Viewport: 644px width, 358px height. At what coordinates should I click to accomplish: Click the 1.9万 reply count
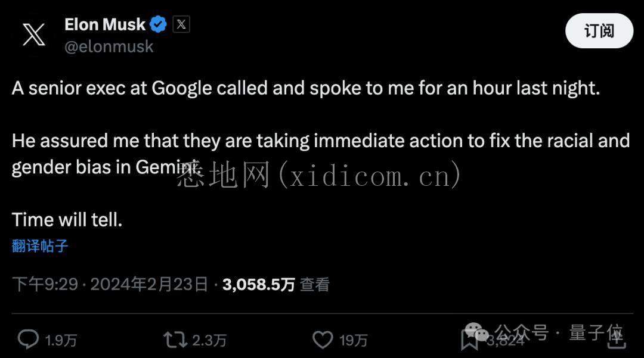coord(61,340)
